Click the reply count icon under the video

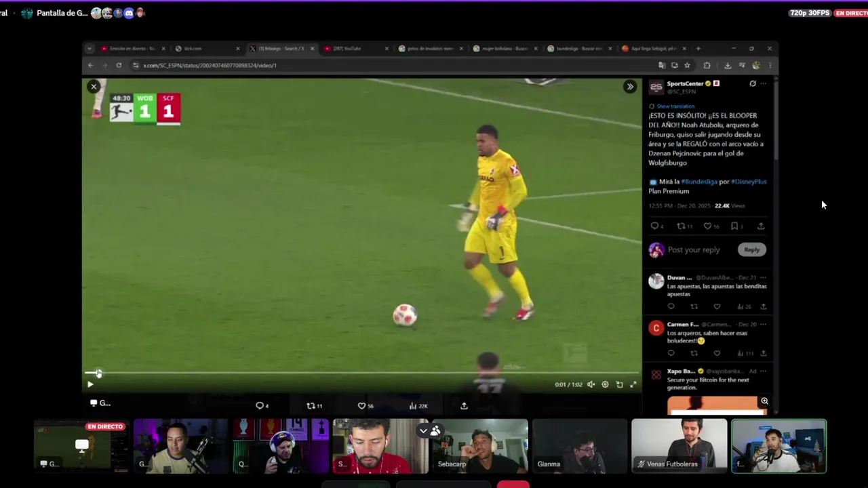click(262, 405)
